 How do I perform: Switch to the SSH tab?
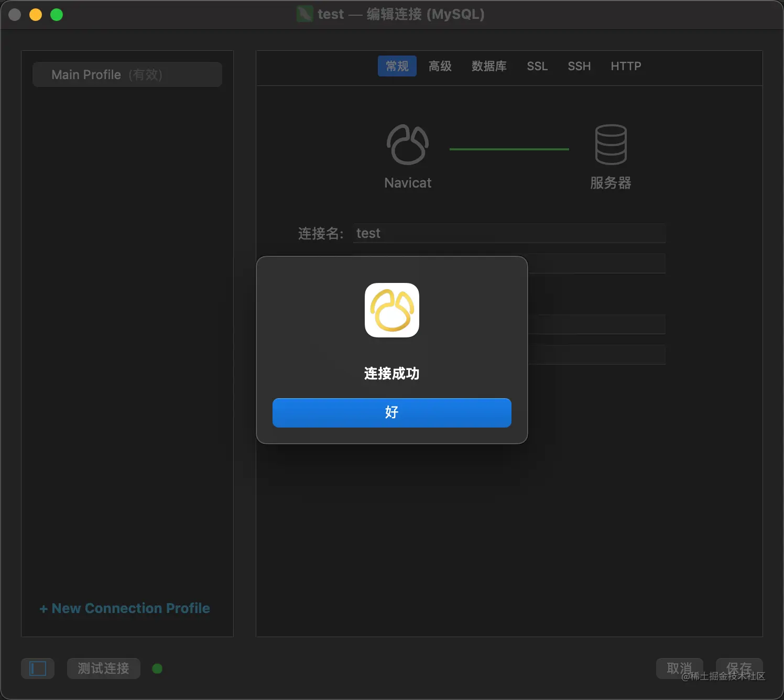pos(579,66)
